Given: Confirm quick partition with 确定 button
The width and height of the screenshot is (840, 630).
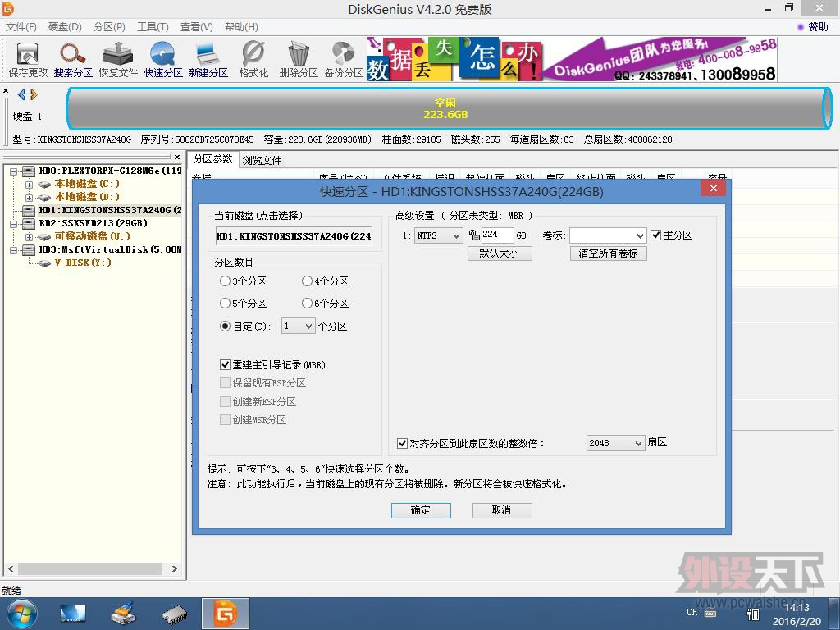Looking at the screenshot, I should tap(421, 510).
